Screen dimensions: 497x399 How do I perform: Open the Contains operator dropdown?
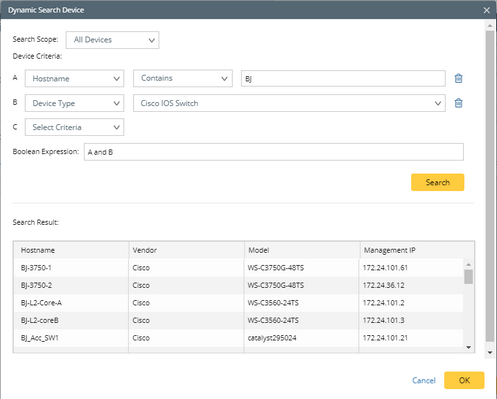pos(183,78)
